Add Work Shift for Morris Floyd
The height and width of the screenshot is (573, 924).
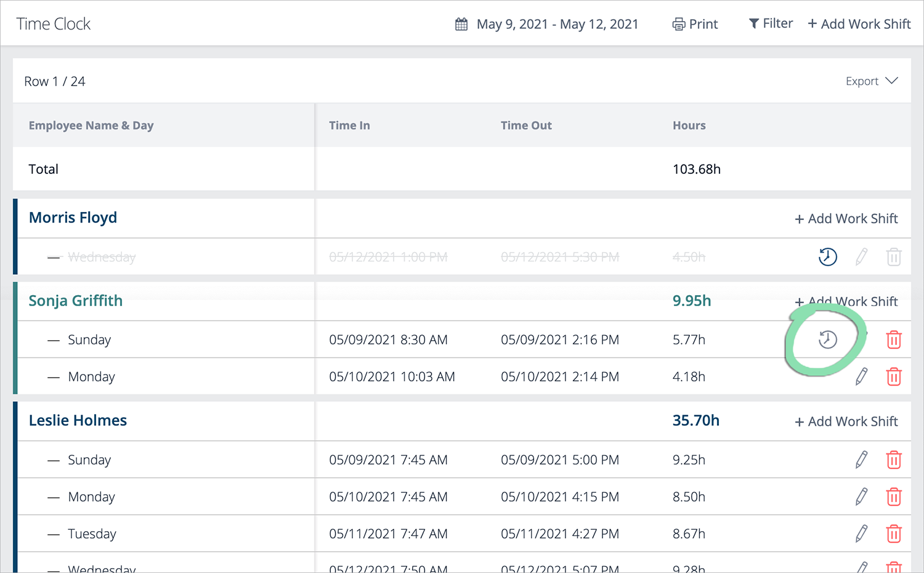846,219
